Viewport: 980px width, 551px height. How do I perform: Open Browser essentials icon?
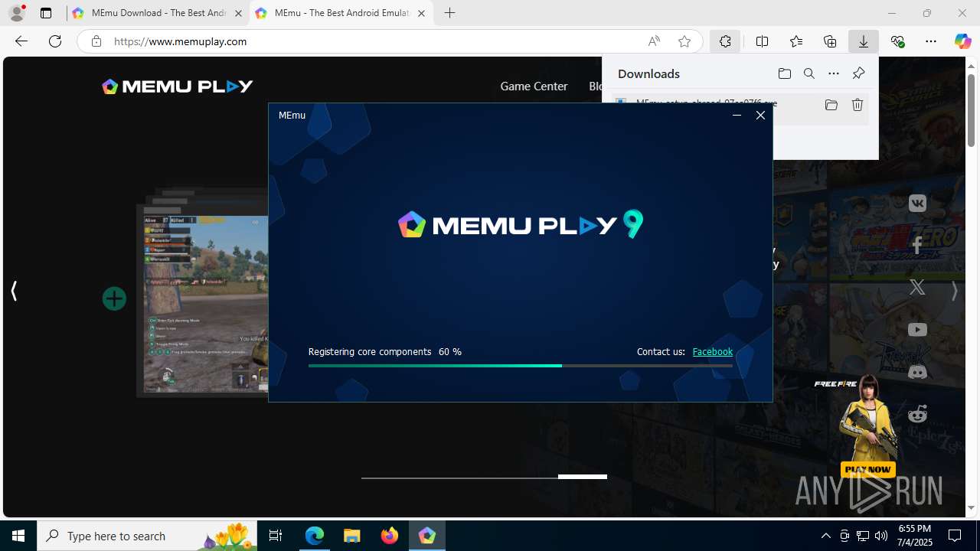coord(897,41)
